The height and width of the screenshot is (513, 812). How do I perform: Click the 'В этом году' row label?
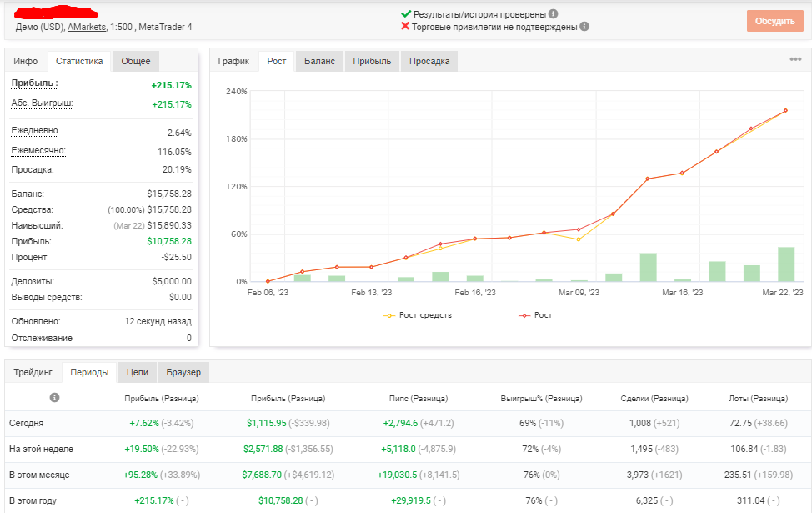[33, 501]
